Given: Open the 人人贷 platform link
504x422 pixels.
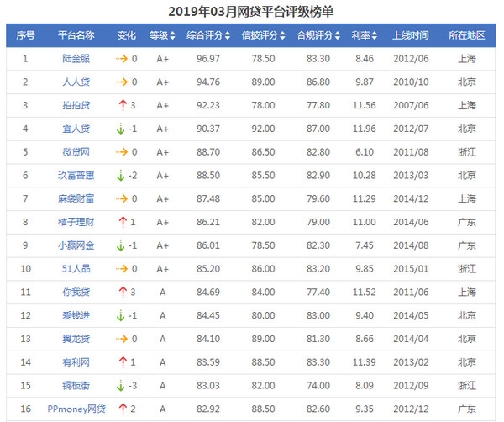Looking at the screenshot, I should 76,82.
